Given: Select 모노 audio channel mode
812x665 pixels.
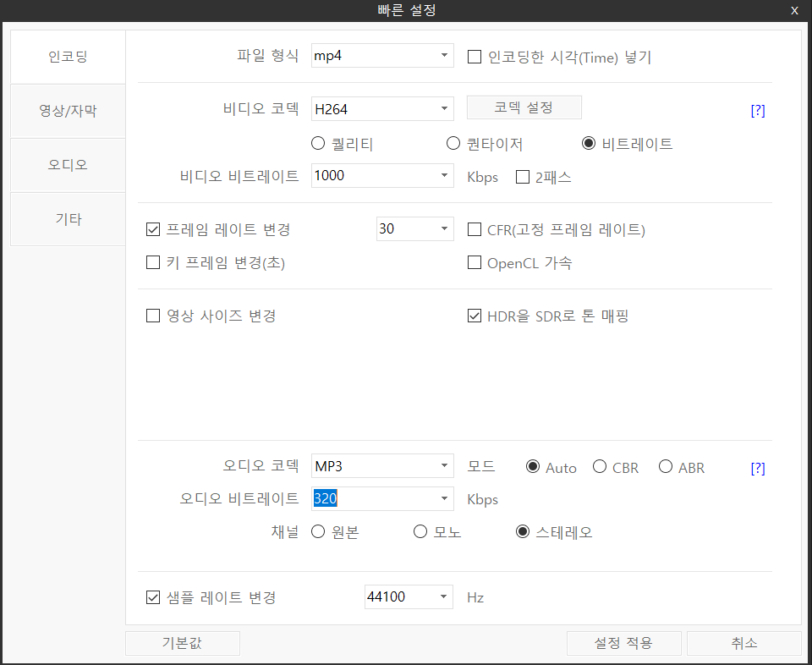Looking at the screenshot, I should [420, 531].
